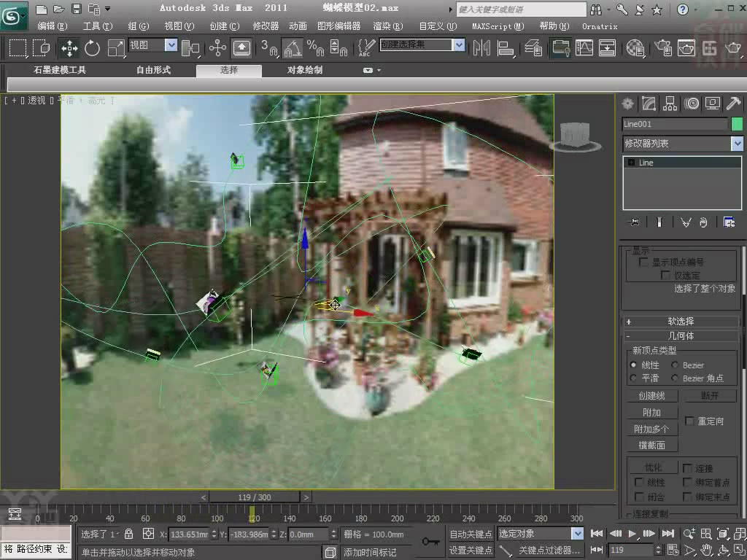747x560 pixels.
Task: Click the 附加多个 button
Action: point(651,429)
